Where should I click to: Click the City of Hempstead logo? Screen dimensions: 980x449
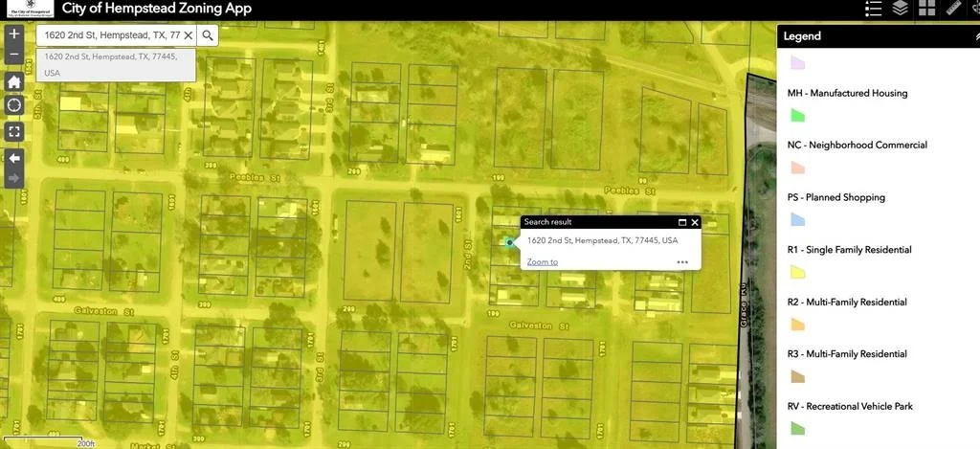pos(30,9)
